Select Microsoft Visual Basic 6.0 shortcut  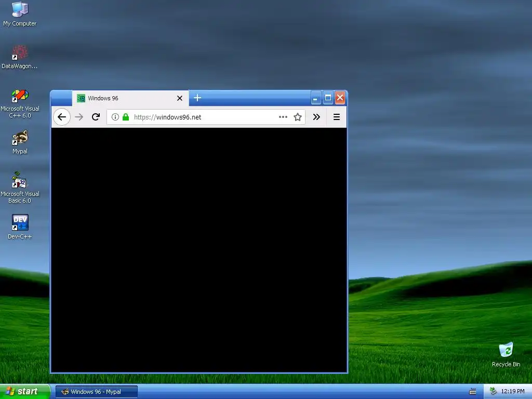point(20,188)
